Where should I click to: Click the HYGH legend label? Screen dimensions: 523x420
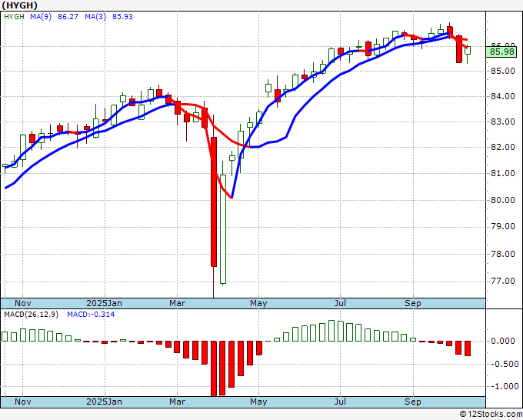[14, 16]
